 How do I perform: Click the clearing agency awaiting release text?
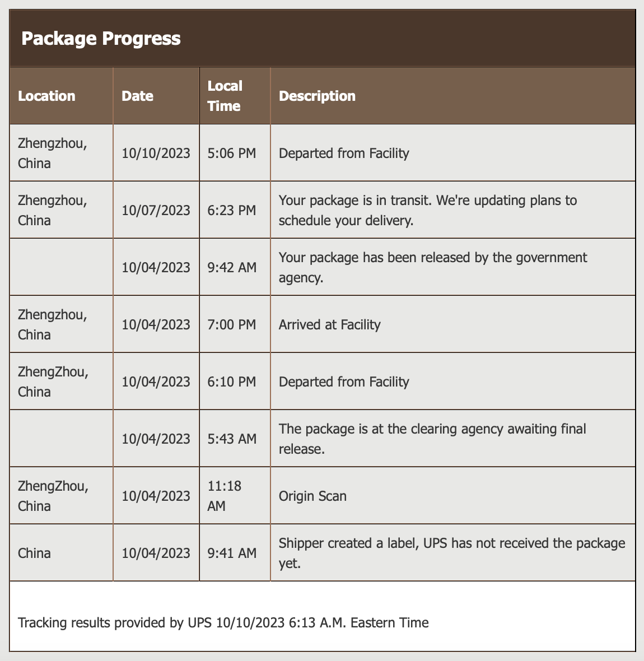click(432, 439)
